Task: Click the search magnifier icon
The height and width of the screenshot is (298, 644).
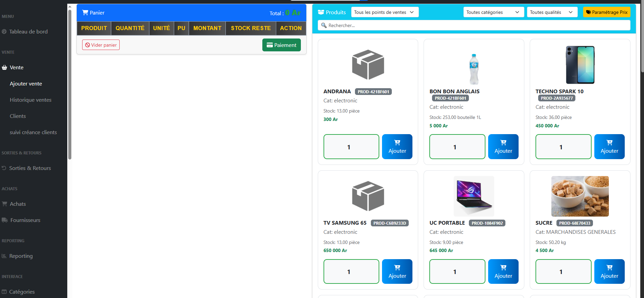Action: coord(324,25)
